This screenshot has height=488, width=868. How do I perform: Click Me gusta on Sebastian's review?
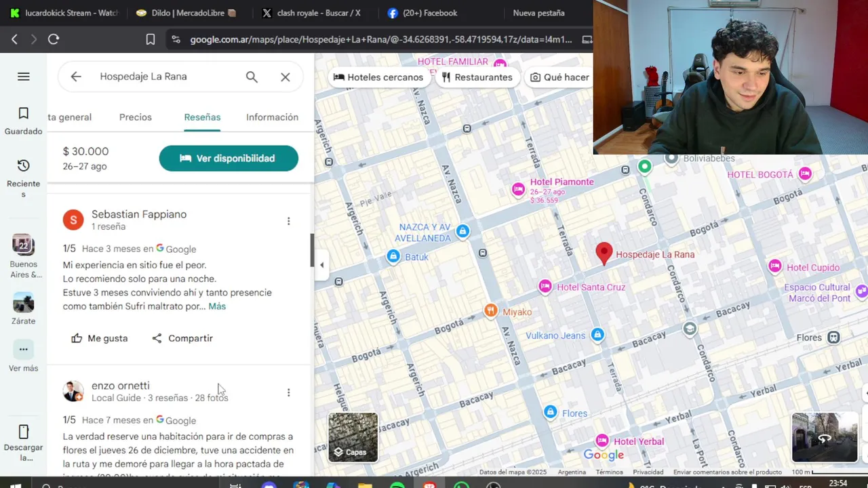[99, 338]
